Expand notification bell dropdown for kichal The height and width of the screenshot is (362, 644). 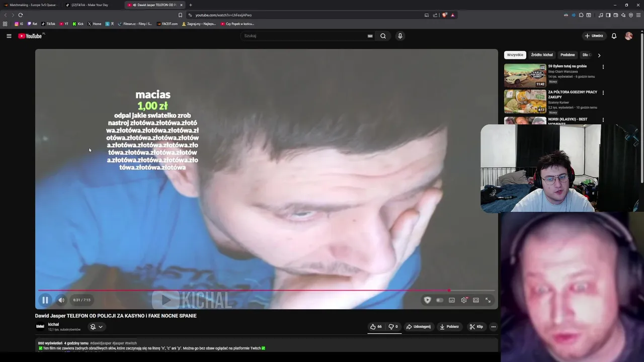(96, 327)
